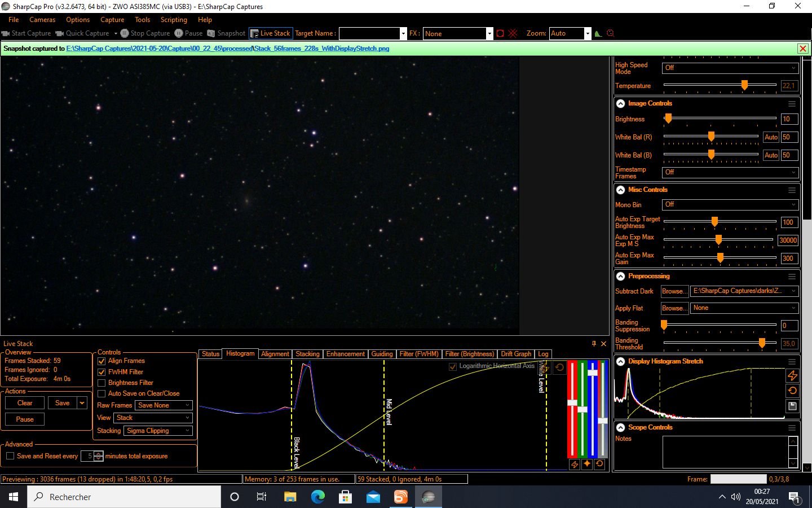Collapse the Scope Controls section

(620, 428)
